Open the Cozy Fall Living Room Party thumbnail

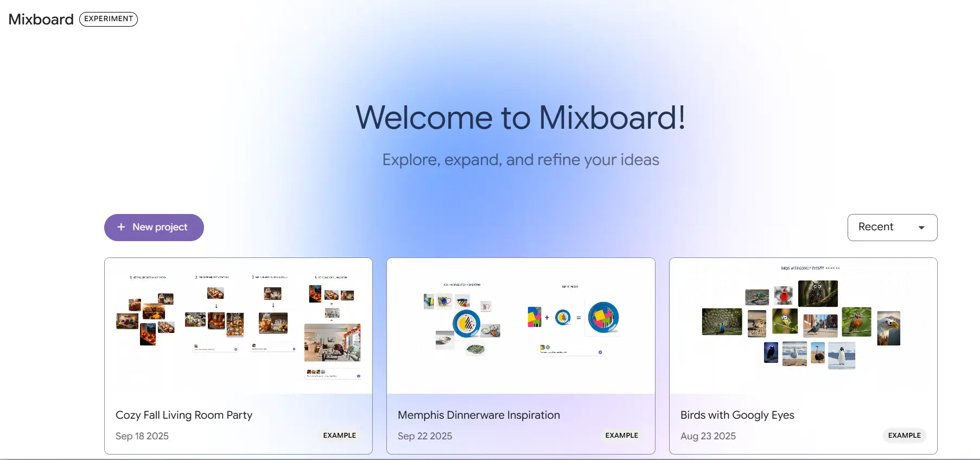pyautogui.click(x=238, y=326)
